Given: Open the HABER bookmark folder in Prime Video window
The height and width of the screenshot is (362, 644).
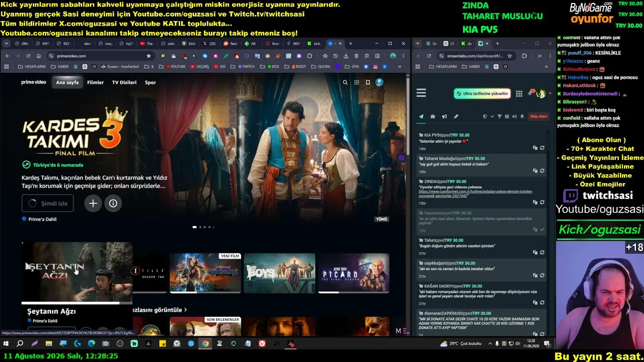Looking at the screenshot, I should [59, 66].
